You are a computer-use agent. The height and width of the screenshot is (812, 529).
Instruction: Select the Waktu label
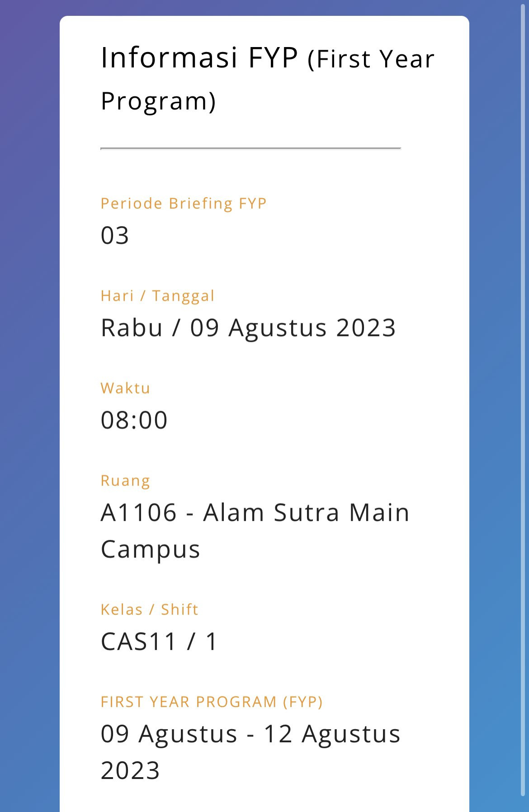click(125, 388)
